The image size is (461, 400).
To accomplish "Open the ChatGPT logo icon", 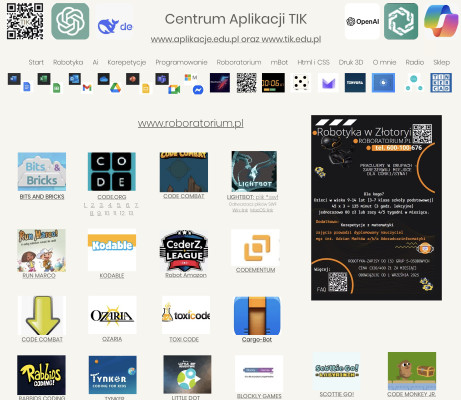I will (x=70, y=21).
